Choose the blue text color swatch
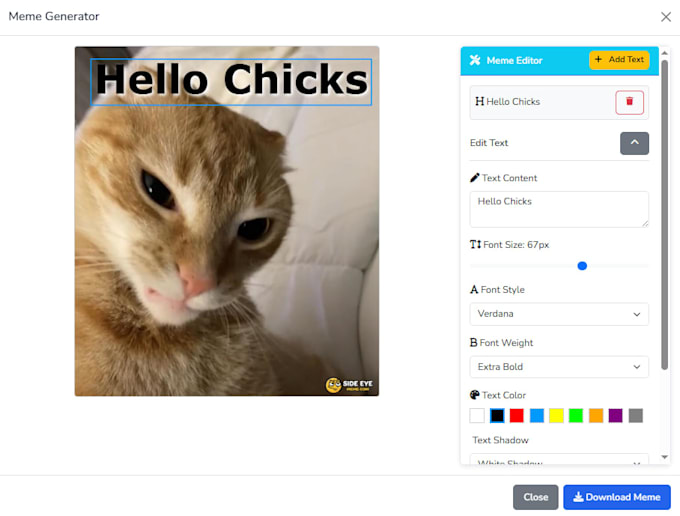The width and height of the screenshot is (680, 516). click(536, 415)
